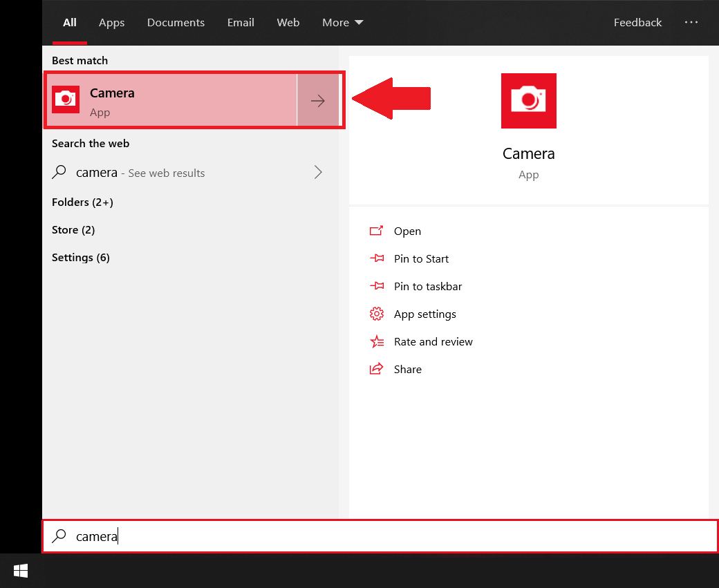Screen dimensions: 719x588
Task: Click the large Camera app icon preview
Action: (x=528, y=101)
